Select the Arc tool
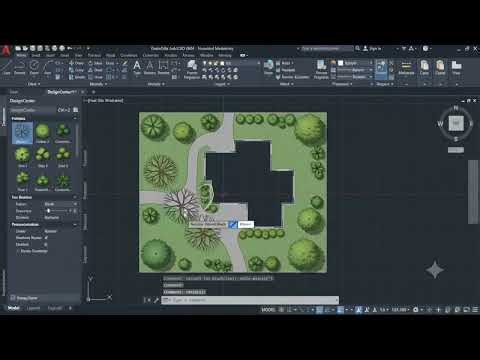480x360 pixels. (48, 67)
